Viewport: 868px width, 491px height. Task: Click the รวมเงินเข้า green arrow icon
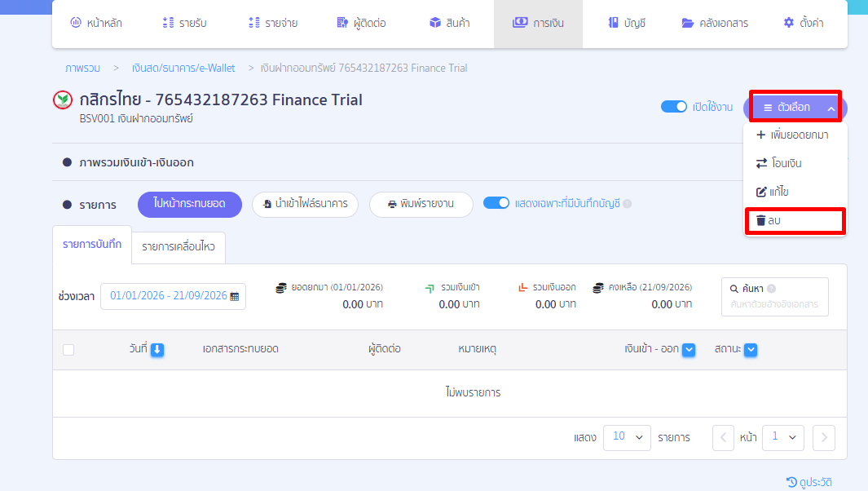[430, 288]
